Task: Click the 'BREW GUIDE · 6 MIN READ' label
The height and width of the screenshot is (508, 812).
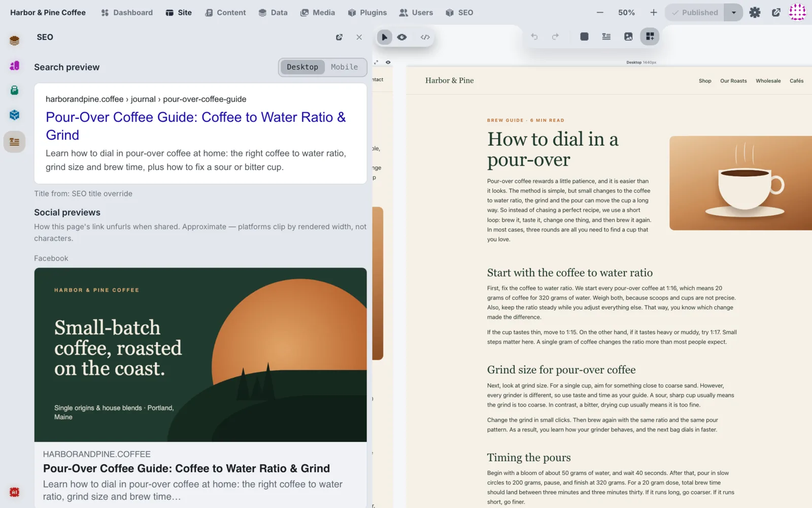Action: (x=526, y=120)
